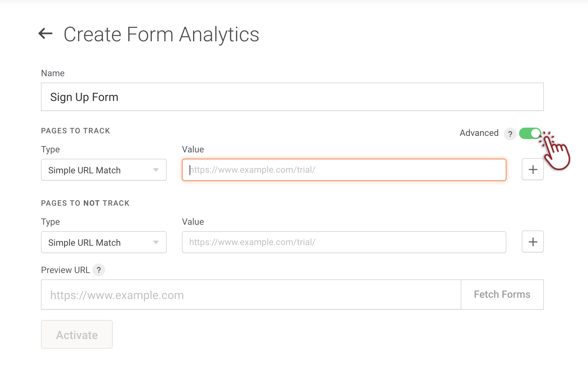Click the PAGES TO NOT TRACK section heading

coord(85,203)
